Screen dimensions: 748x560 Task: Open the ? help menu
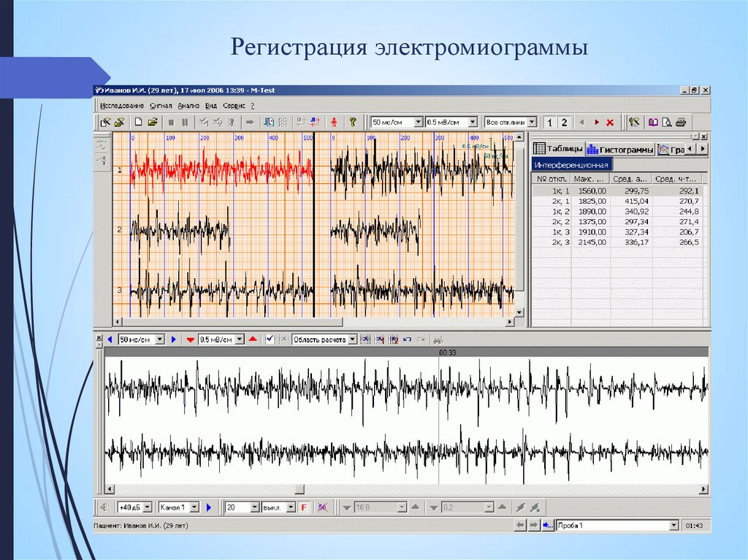253,106
